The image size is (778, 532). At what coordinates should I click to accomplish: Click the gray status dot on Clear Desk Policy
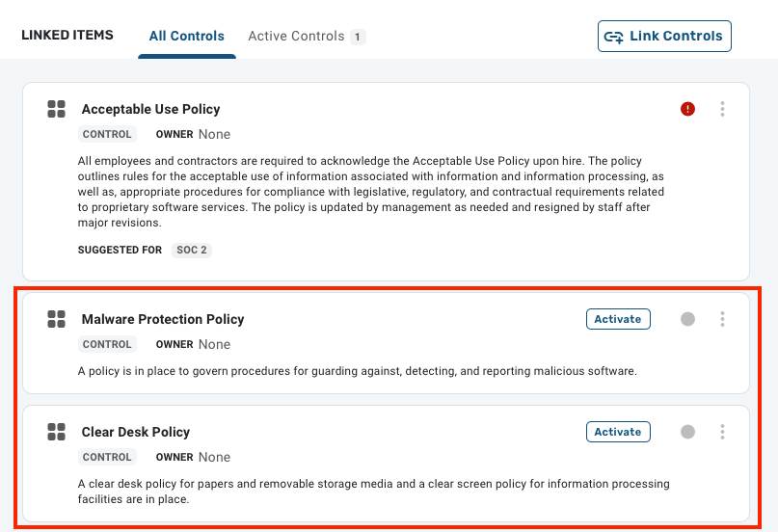[x=687, y=432]
